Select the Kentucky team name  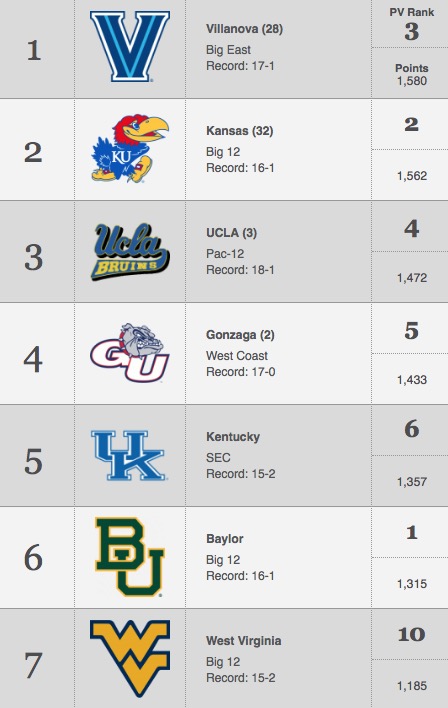[x=233, y=437]
